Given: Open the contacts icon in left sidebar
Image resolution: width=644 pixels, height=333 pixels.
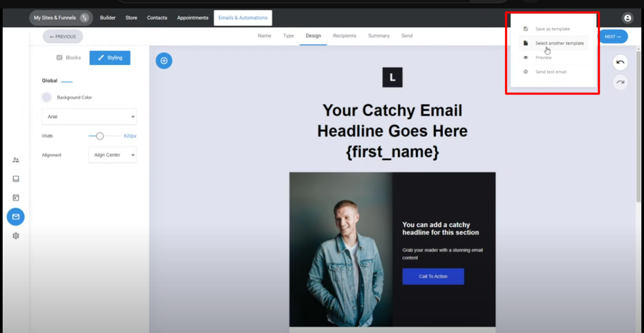Looking at the screenshot, I should [x=16, y=160].
